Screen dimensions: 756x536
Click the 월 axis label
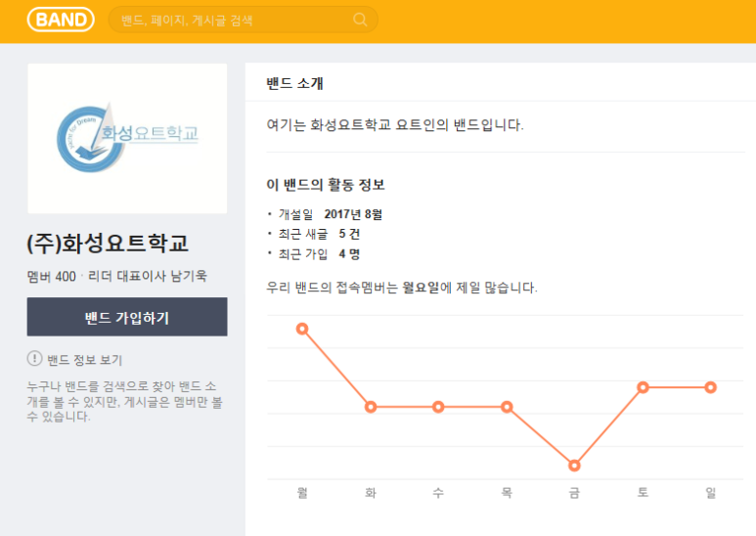point(302,493)
